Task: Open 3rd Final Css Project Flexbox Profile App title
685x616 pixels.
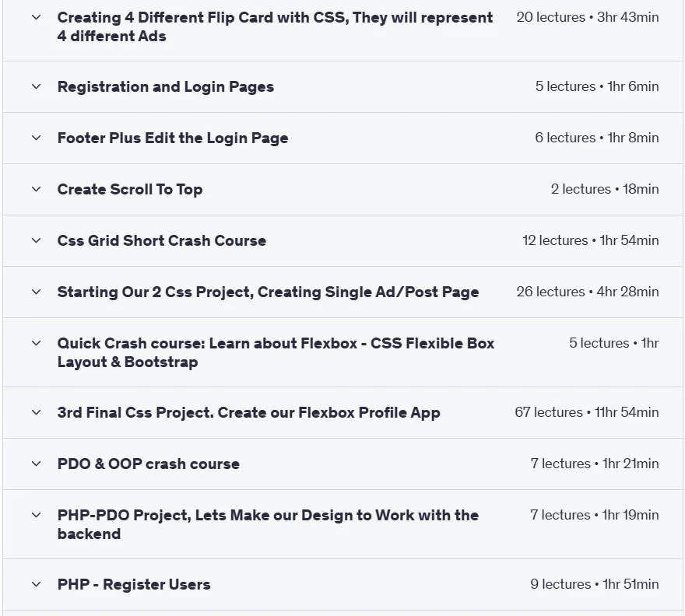Action: click(x=248, y=412)
